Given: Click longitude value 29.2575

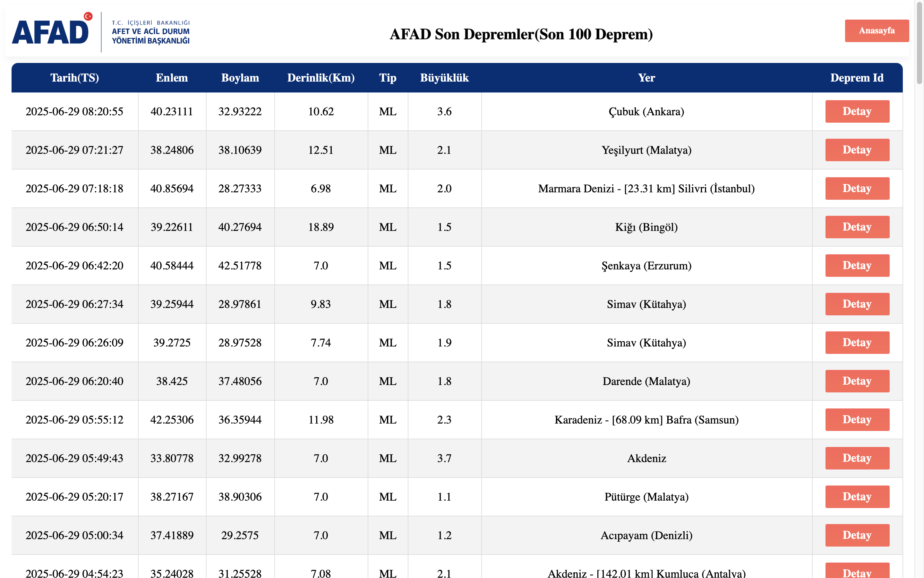Looking at the screenshot, I should pyautogui.click(x=240, y=535).
